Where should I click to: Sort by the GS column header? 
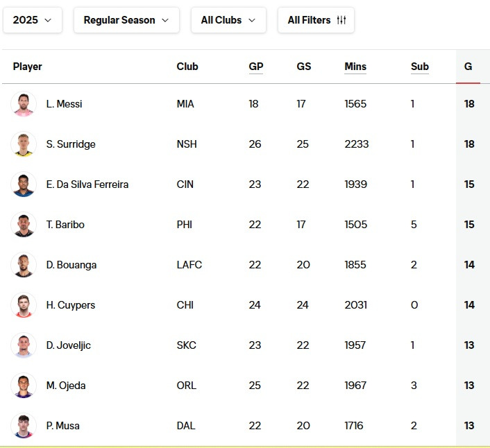coord(304,67)
